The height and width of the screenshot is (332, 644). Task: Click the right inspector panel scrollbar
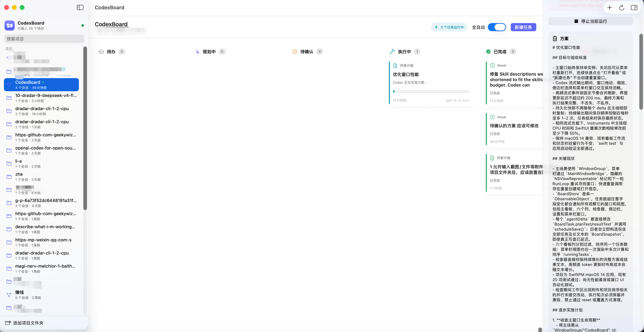pos(641,72)
